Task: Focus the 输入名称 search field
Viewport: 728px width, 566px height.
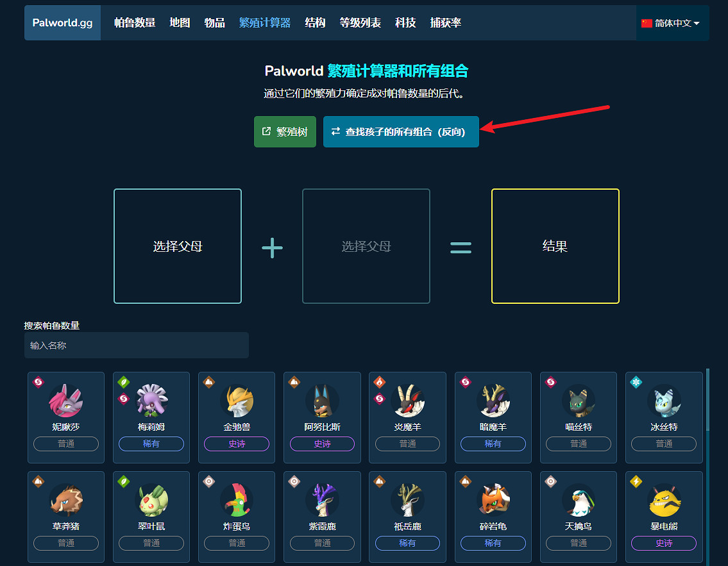Action: tap(137, 345)
